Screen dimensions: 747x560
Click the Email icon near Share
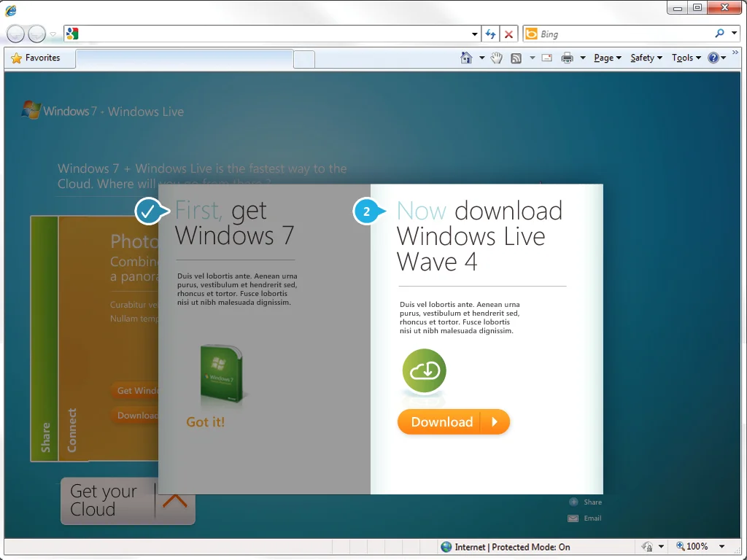click(x=573, y=518)
